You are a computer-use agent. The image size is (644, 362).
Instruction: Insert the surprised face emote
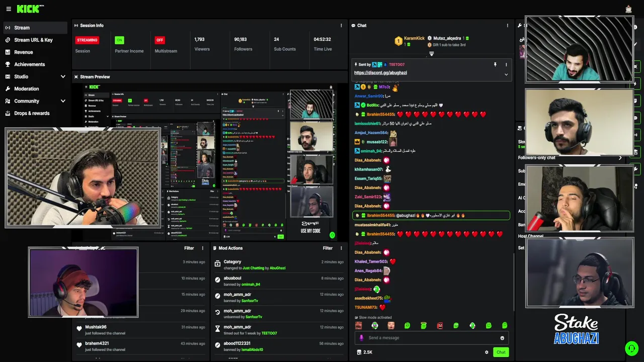point(391,326)
